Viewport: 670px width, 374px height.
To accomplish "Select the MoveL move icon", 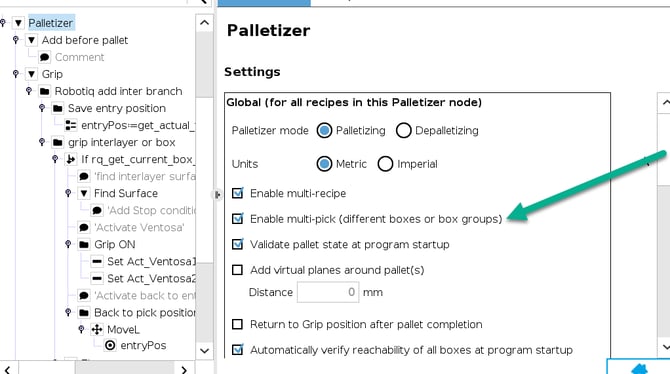I will coord(97,330).
